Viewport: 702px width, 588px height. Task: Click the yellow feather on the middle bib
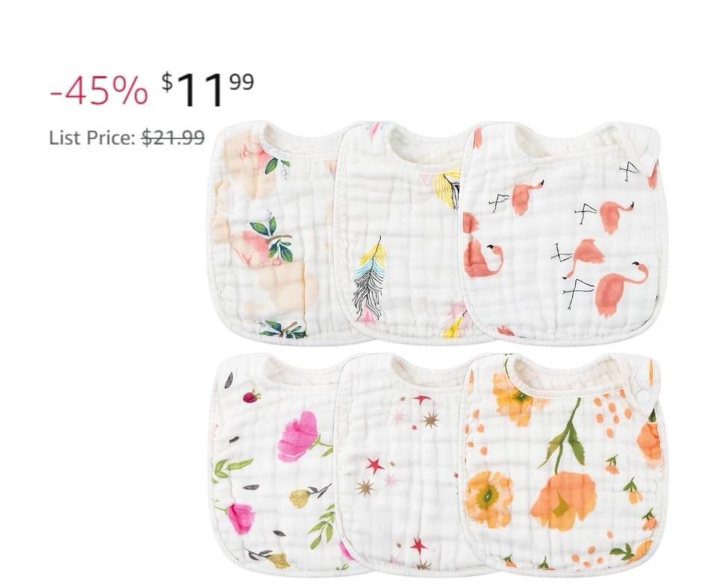click(447, 187)
